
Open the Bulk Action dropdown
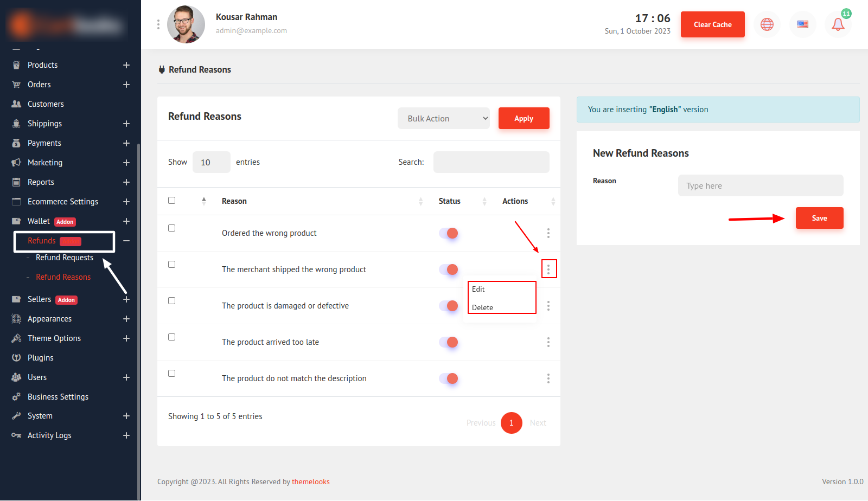click(443, 118)
